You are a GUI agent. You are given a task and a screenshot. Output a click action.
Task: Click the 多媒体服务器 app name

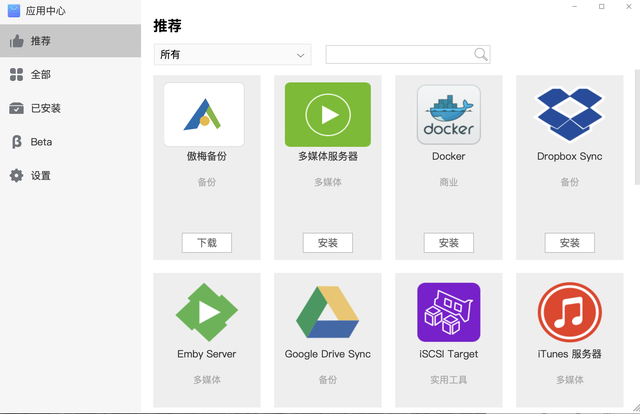point(328,156)
